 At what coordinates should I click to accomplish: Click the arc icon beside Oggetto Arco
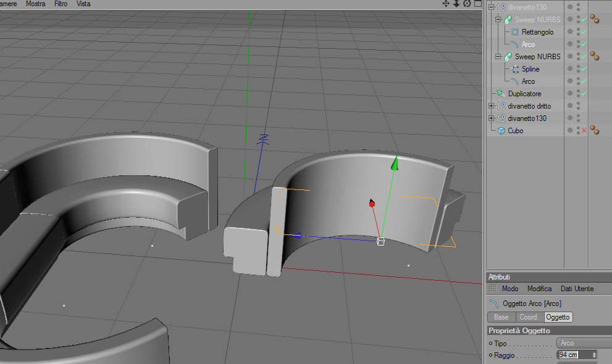click(x=493, y=303)
